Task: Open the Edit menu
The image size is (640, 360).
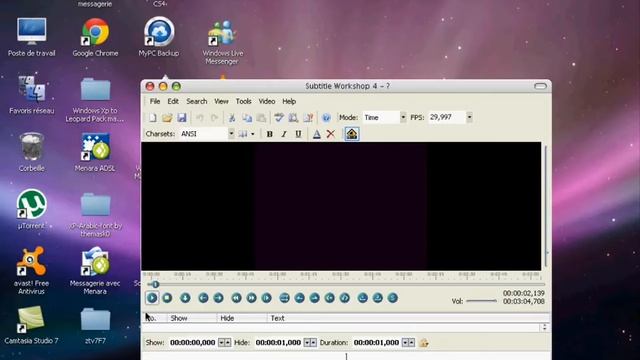Action: coord(173,101)
